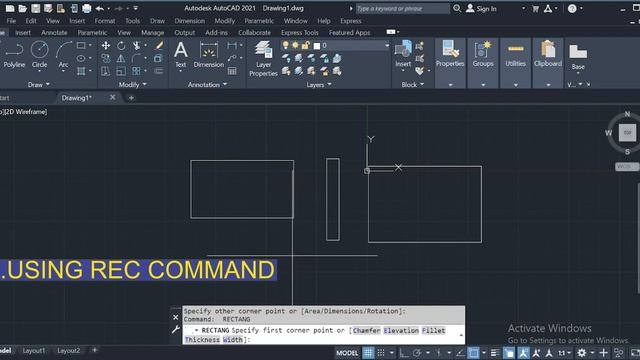
Task: Pick the Array tool
Action: click(136, 71)
